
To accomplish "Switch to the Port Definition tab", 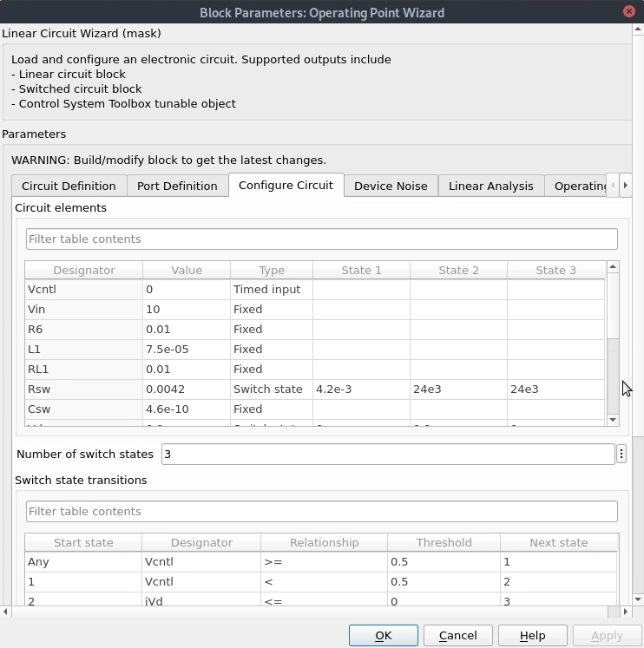I will tap(177, 186).
